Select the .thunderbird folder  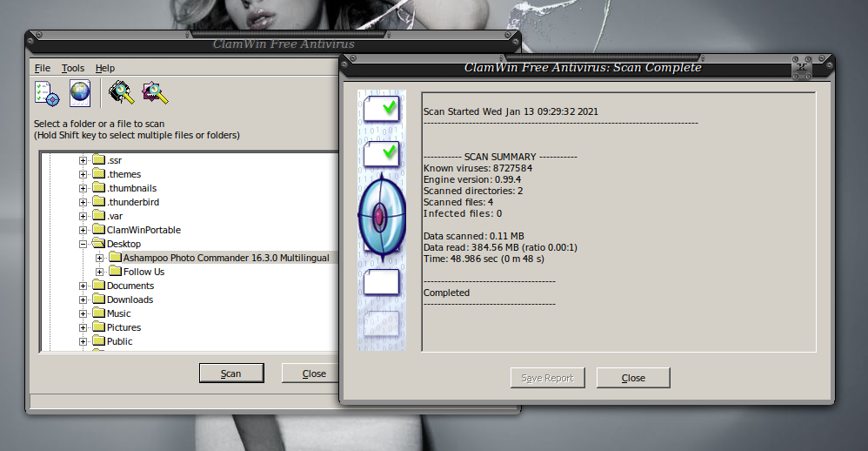[133, 202]
